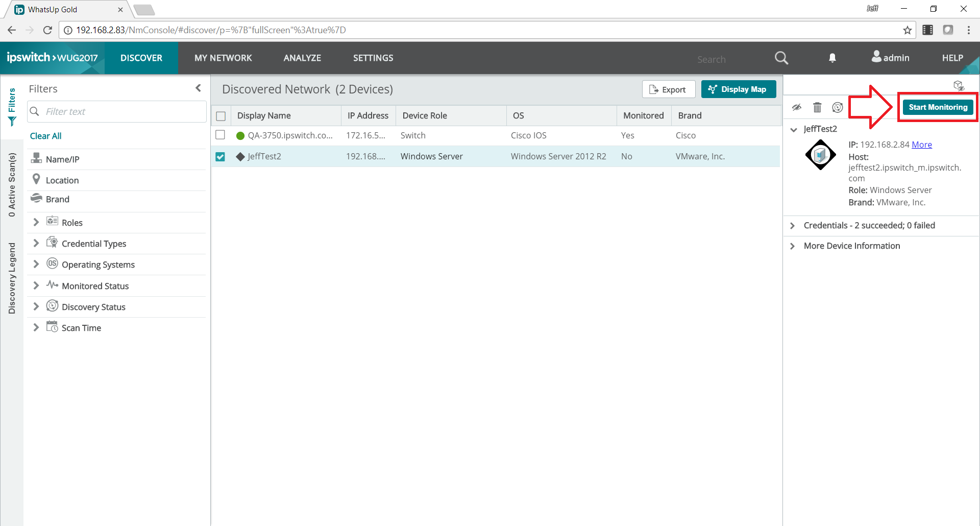The width and height of the screenshot is (980, 526).
Task: Expand the Monitored Status filter
Action: (36, 285)
